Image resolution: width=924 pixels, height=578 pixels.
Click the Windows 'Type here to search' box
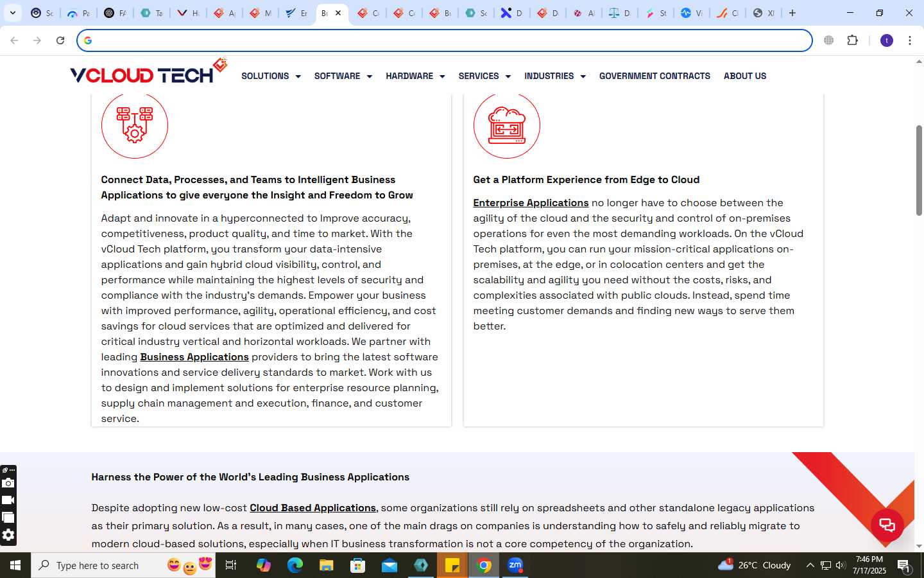pyautogui.click(x=123, y=565)
